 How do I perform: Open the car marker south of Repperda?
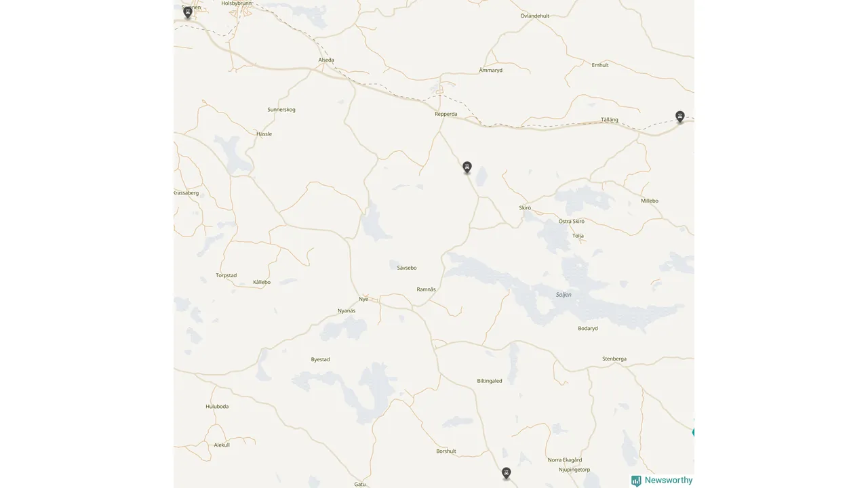coord(467,167)
